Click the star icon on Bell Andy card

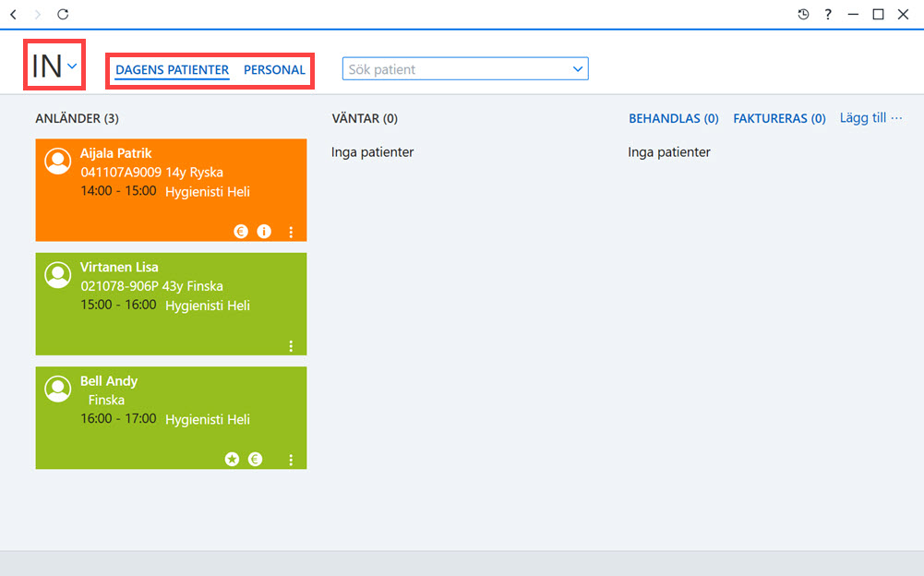point(233,460)
